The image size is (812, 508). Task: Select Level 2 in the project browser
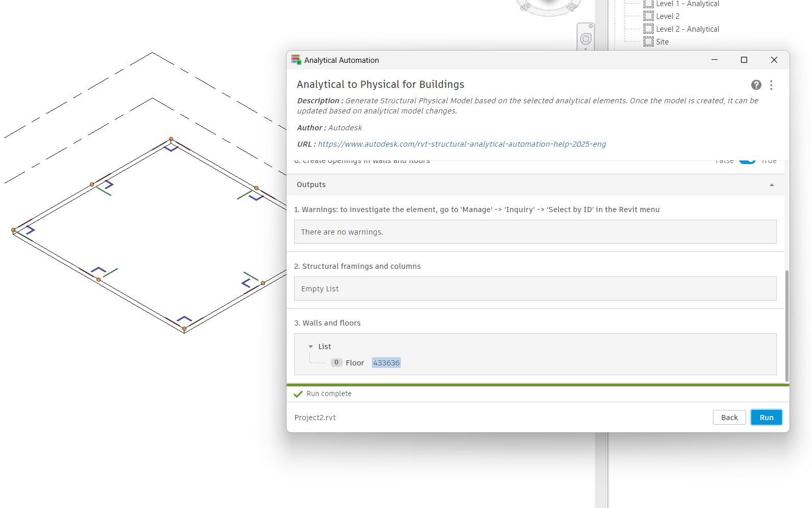click(x=667, y=16)
